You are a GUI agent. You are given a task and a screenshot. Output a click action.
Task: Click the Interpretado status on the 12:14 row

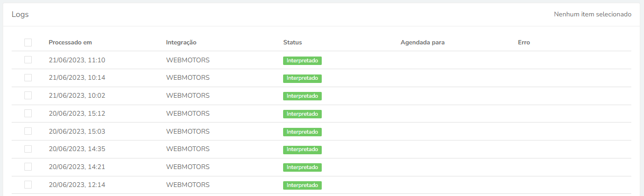(x=302, y=185)
